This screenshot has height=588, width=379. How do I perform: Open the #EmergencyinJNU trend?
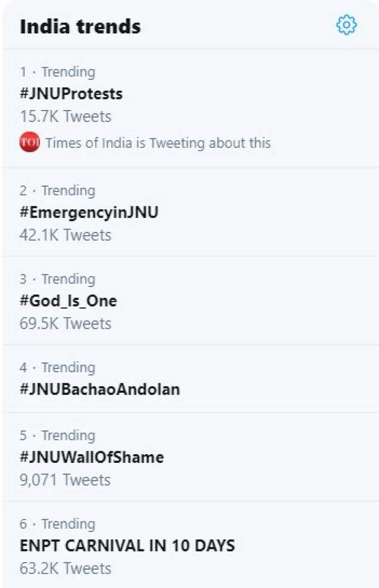[x=89, y=212]
